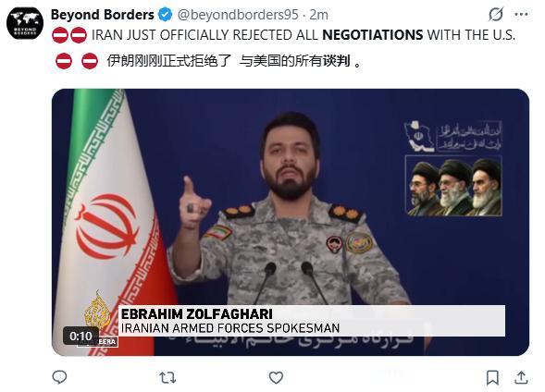The width and height of the screenshot is (545, 392).
Task: Click the 0:10 video duration badge
Action: tap(81, 336)
